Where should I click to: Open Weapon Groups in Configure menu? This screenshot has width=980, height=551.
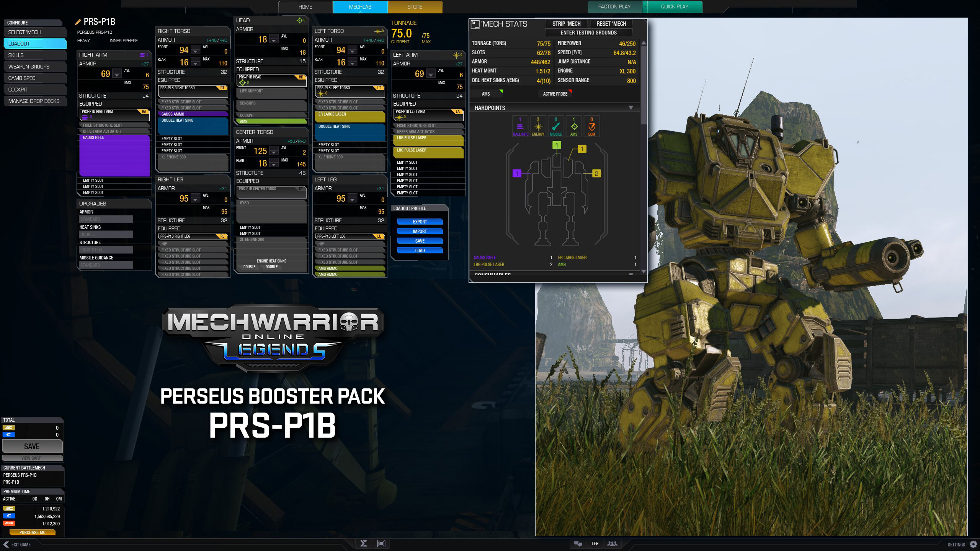point(35,67)
